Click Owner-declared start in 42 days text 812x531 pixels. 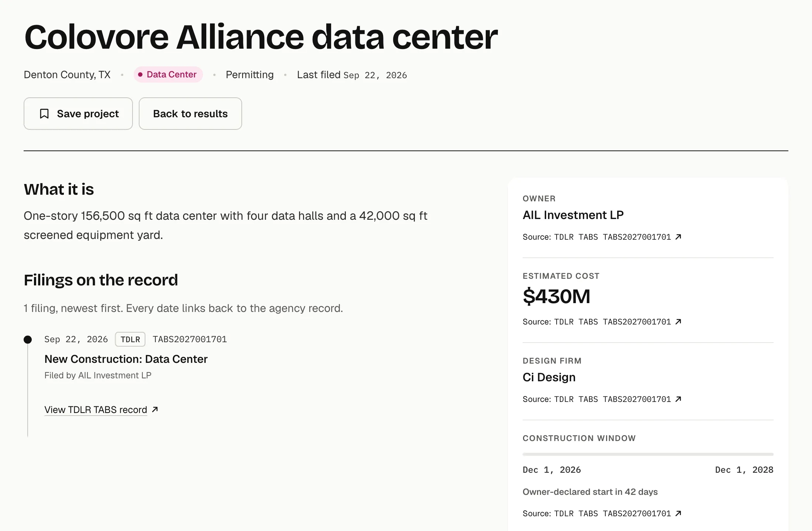[x=590, y=492]
